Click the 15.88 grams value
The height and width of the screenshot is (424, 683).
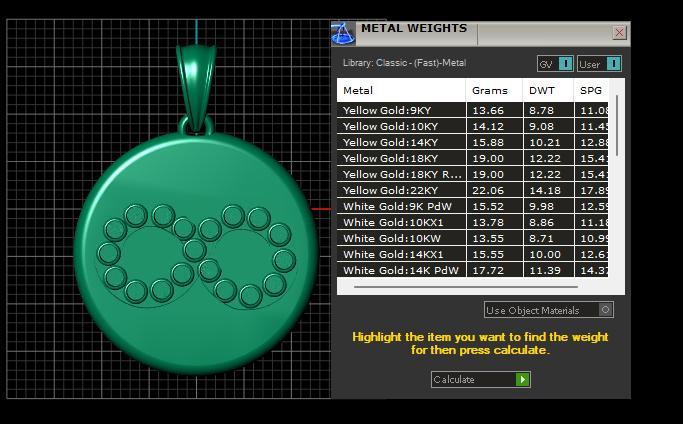[488, 142]
